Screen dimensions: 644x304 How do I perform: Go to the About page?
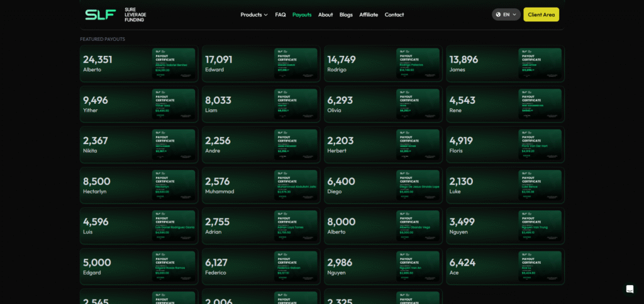325,14
